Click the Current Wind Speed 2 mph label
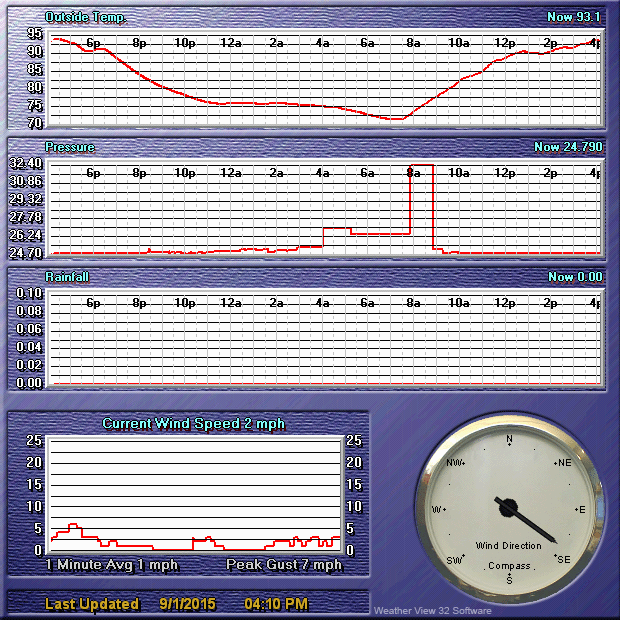The height and width of the screenshot is (620, 620). coord(193,424)
